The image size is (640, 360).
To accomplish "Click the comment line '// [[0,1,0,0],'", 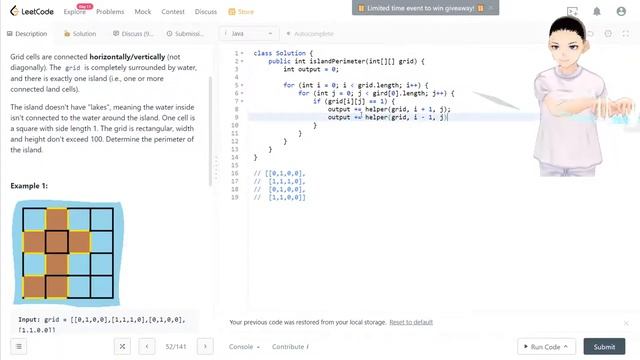I will click(x=280, y=173).
